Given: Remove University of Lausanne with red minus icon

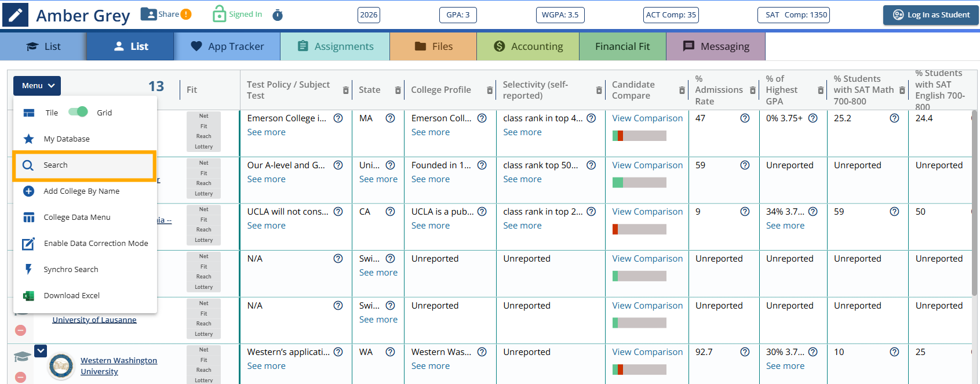Looking at the screenshot, I should (x=21, y=330).
